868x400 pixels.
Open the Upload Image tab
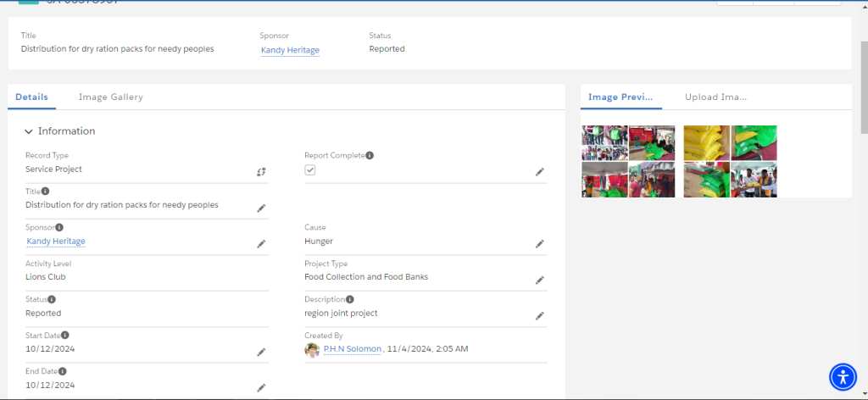click(715, 97)
